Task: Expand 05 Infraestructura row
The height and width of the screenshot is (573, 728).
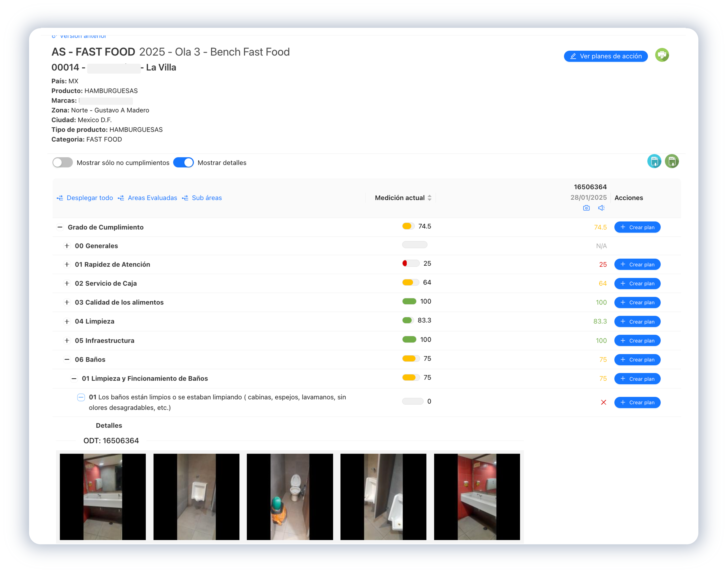Action: 67,341
